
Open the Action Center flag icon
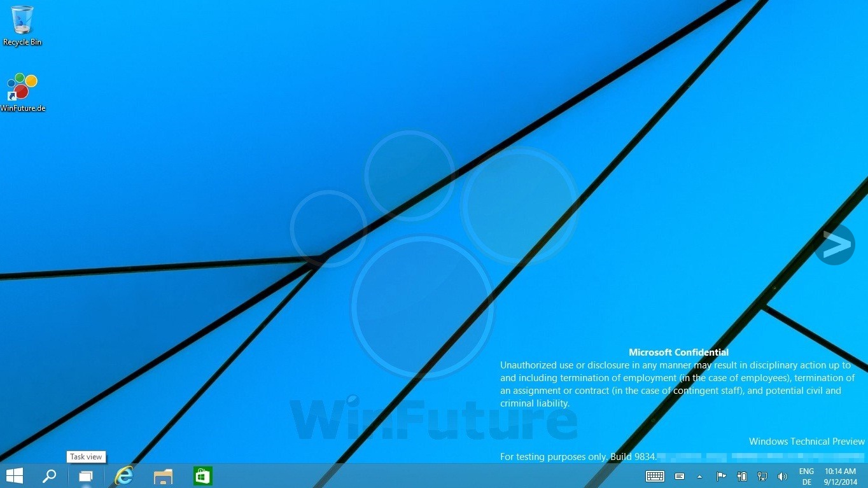point(721,476)
